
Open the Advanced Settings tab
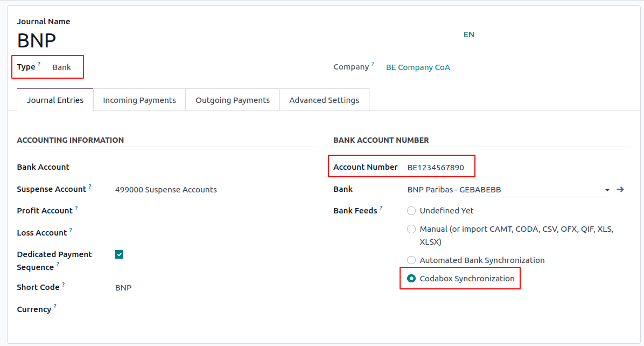click(x=324, y=100)
